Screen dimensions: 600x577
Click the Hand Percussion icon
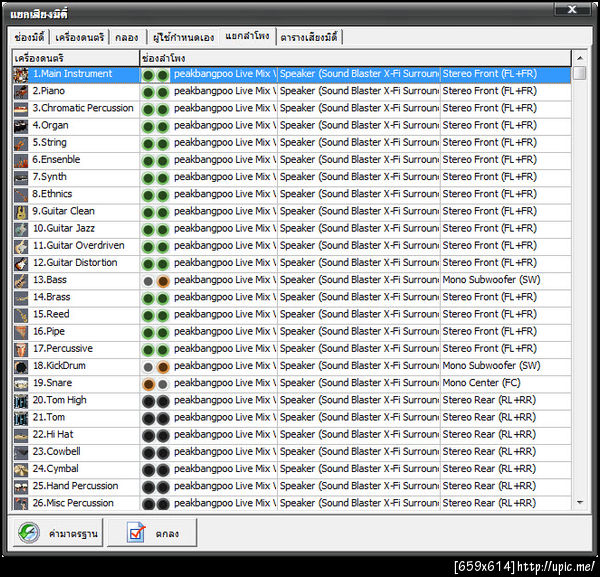point(21,487)
